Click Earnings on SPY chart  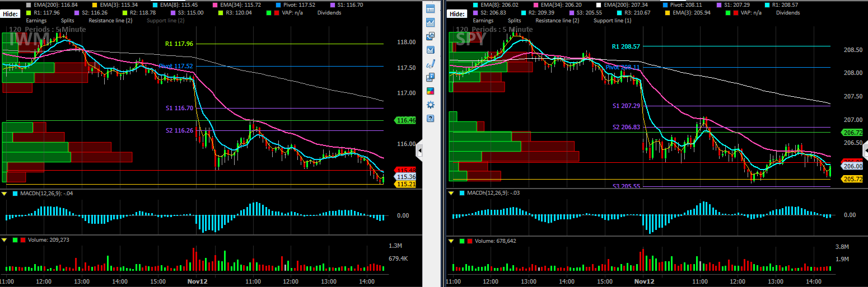[482, 20]
